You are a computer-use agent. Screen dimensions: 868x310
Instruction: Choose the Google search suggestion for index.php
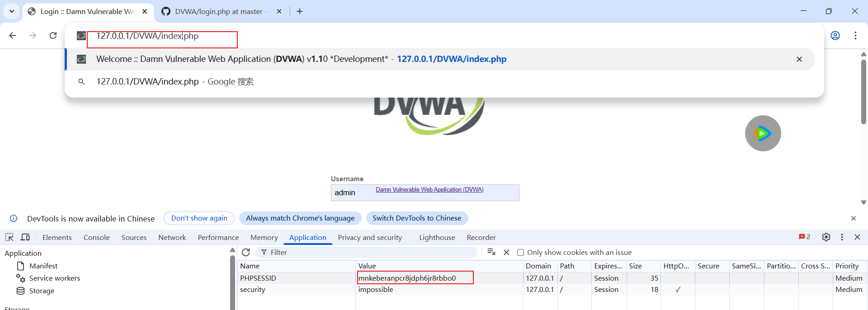pos(439,82)
